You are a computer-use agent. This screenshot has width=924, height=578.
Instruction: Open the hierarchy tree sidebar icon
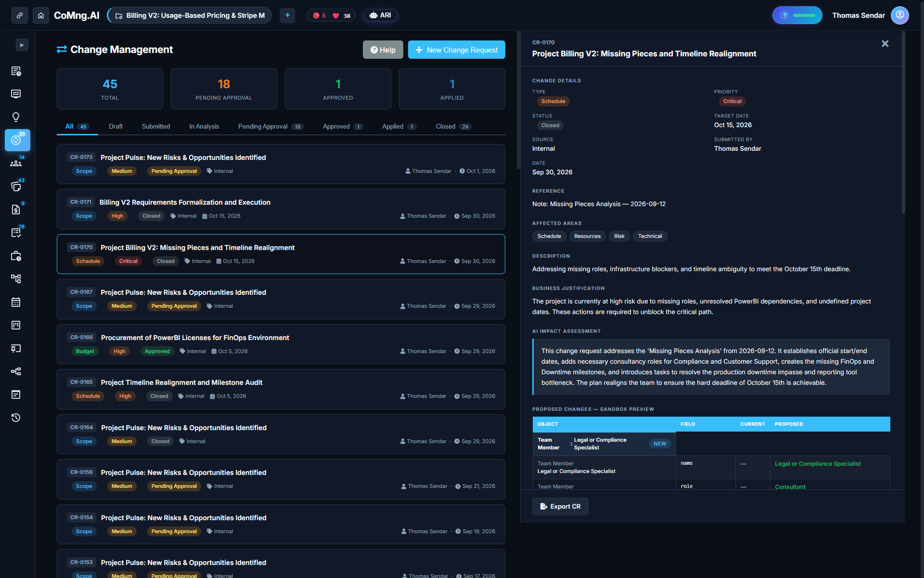click(16, 279)
